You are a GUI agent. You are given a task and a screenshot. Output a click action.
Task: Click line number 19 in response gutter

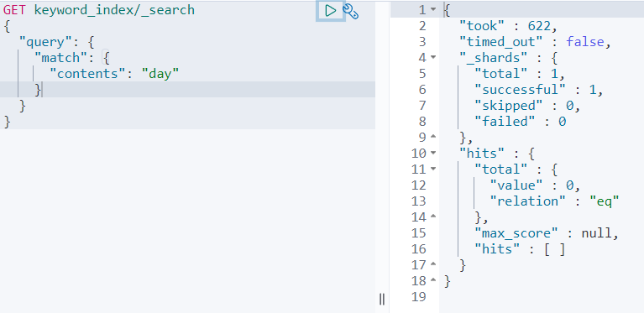pyautogui.click(x=418, y=296)
